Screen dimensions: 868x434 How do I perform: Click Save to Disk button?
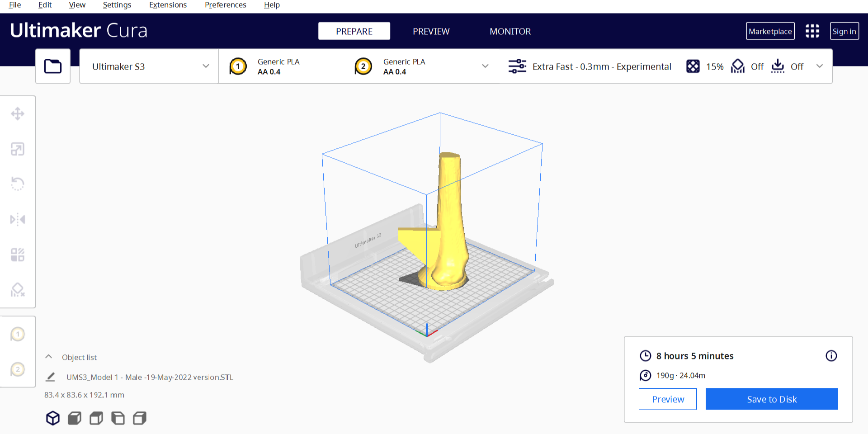771,399
